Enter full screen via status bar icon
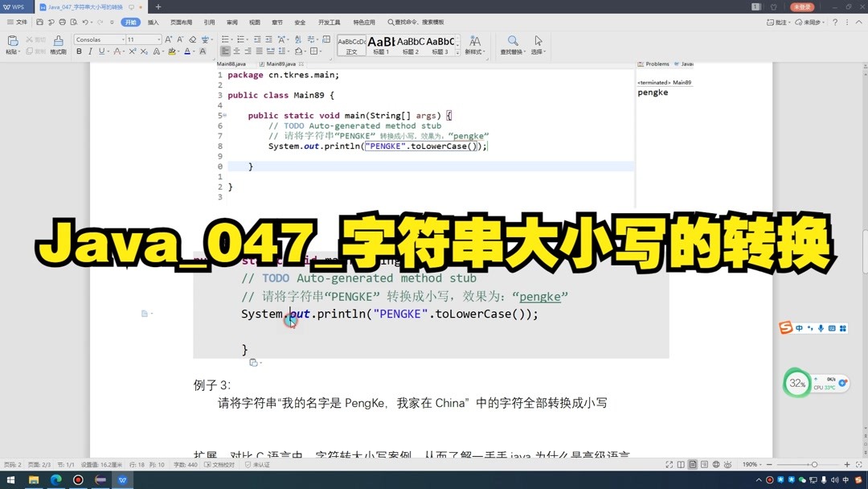Image resolution: width=868 pixels, height=489 pixels. [669, 464]
